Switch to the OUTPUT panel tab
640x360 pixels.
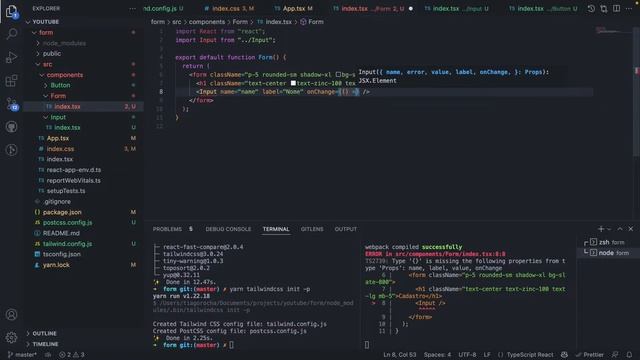tap(345, 229)
